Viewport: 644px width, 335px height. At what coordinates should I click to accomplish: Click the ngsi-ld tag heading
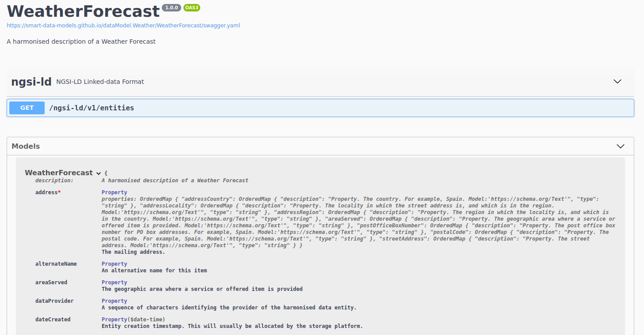click(31, 82)
